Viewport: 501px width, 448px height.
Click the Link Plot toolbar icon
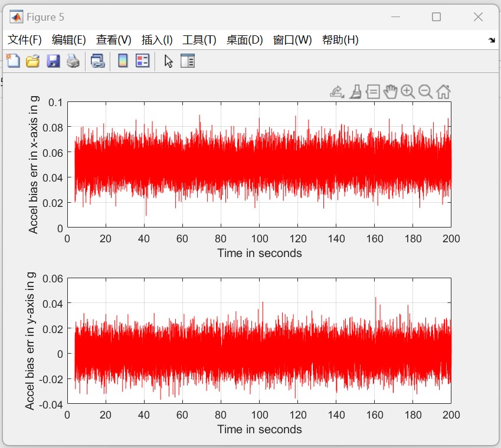coord(97,61)
